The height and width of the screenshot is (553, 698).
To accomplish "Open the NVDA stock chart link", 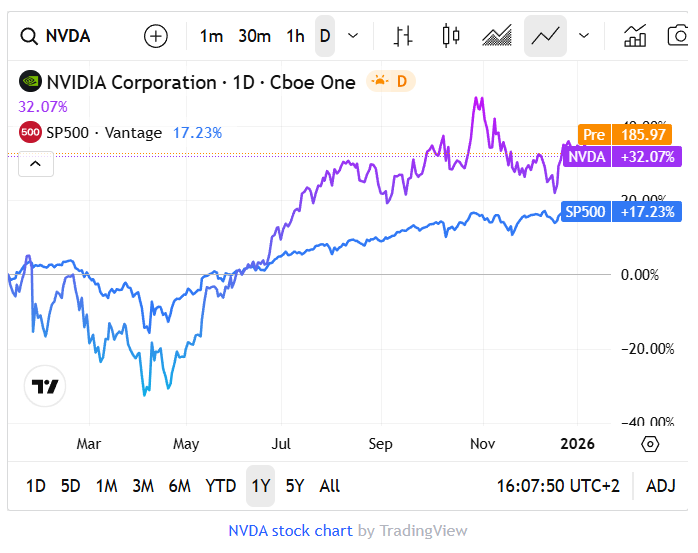I will 290,531.
